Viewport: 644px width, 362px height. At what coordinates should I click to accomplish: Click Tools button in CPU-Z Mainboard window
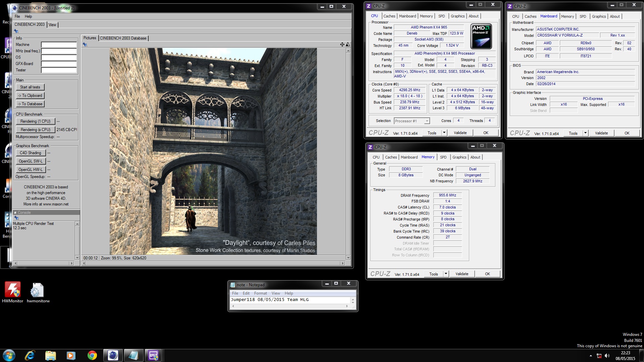pos(573,133)
